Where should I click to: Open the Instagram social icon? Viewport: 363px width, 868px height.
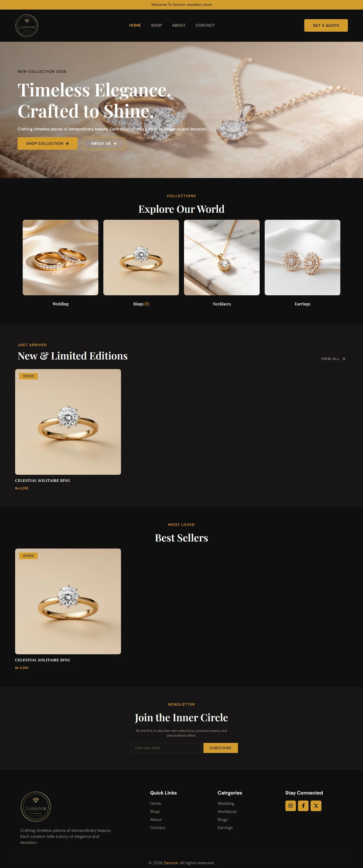click(x=290, y=806)
